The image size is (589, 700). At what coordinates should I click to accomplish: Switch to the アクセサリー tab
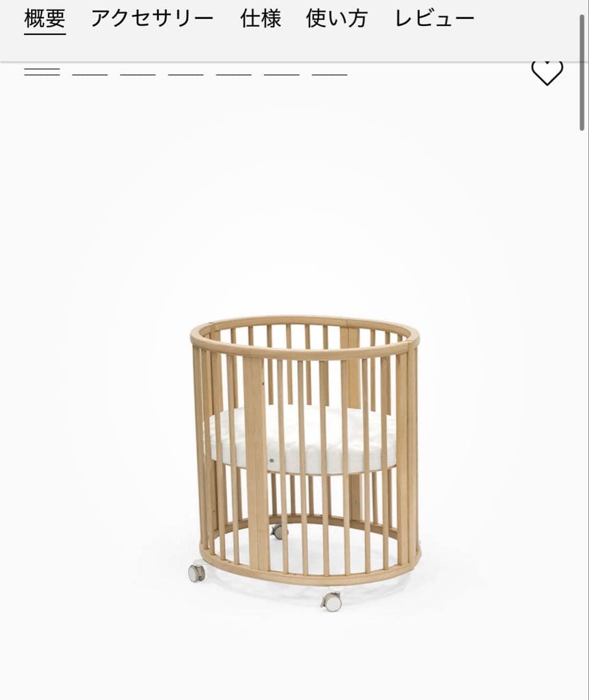[x=152, y=19]
